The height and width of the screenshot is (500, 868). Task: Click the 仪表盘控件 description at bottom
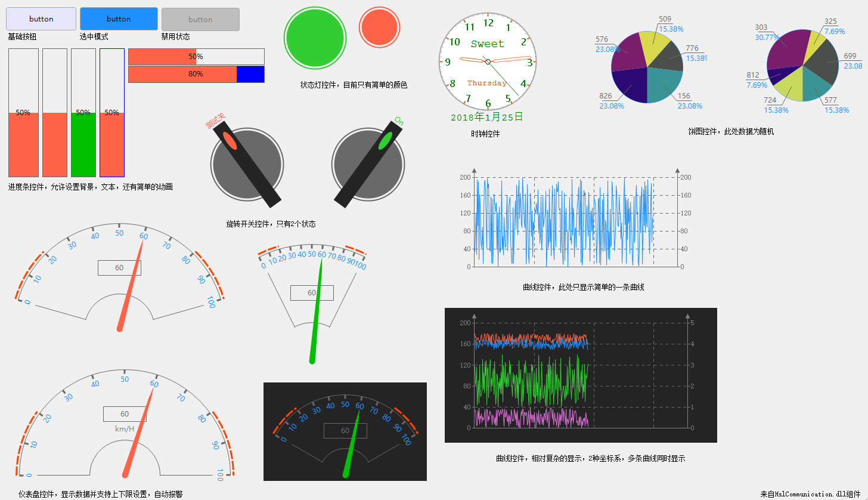(100, 495)
